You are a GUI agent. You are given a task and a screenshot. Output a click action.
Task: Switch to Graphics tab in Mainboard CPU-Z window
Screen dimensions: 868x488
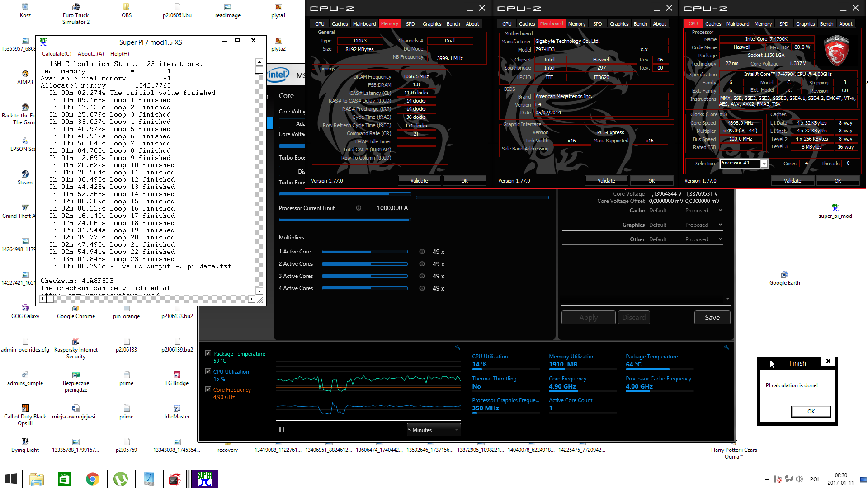pos(619,24)
